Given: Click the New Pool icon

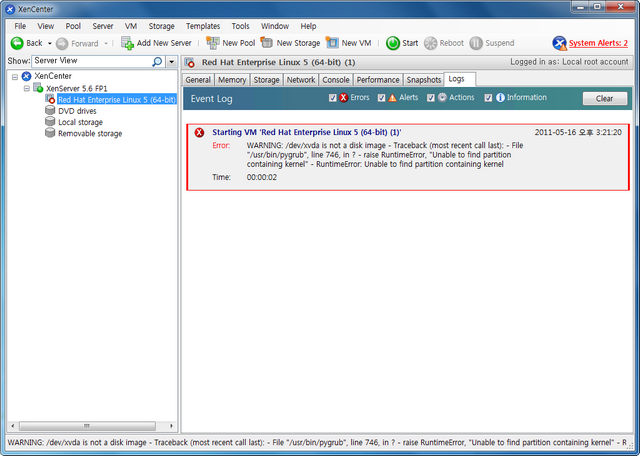Looking at the screenshot, I should [213, 43].
